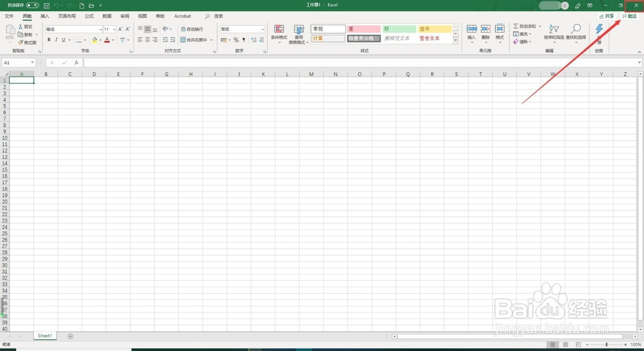Click the Copy (复制) button
Viewport: 644px width, 351px height.
(26, 35)
